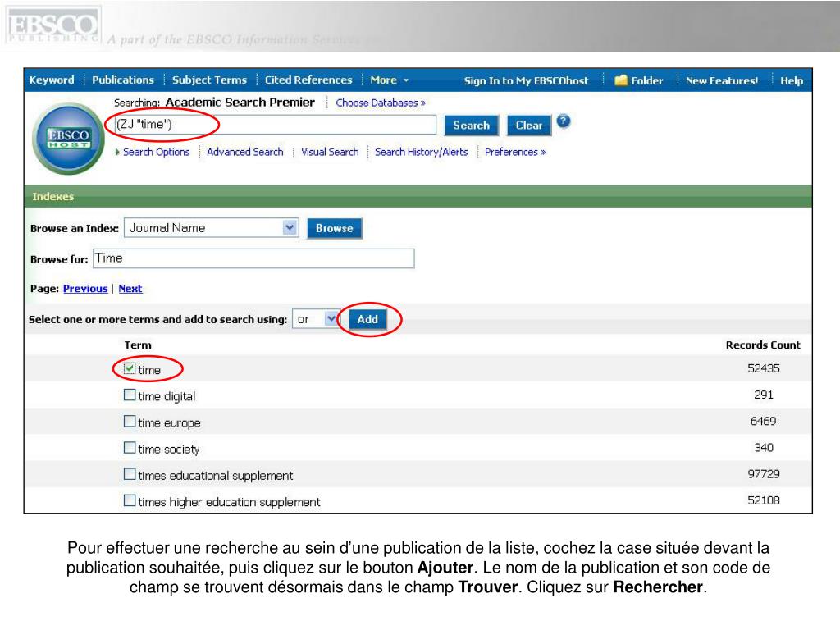Image resolution: width=840 pixels, height=630 pixels.
Task: Open the Preferences link
Action: pos(515,152)
